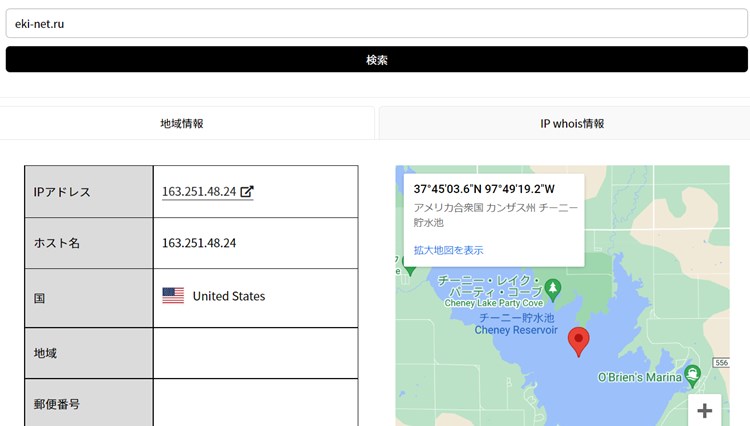Click the Cheney Lake Party Cove park marker
The width and height of the screenshot is (750, 426).
pyautogui.click(x=553, y=290)
